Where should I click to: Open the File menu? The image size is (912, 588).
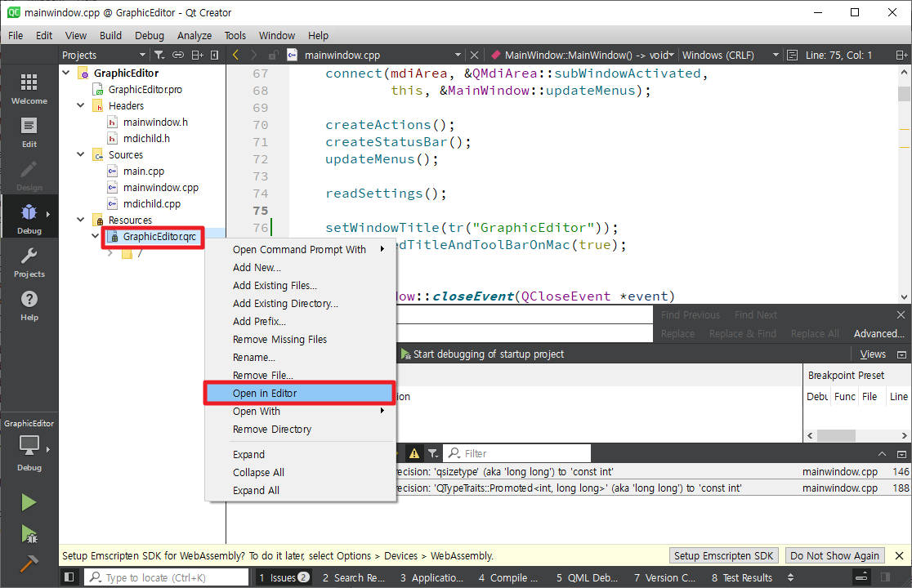point(16,35)
